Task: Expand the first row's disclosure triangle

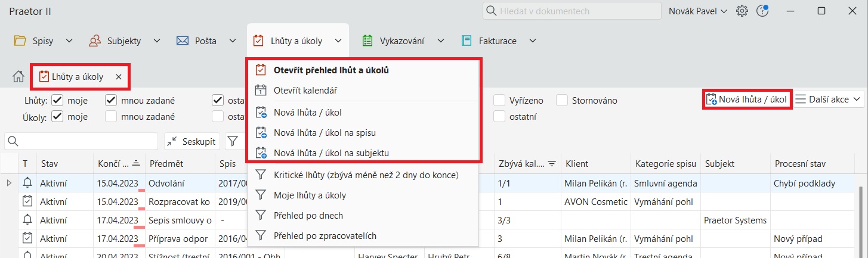Action: (x=9, y=183)
